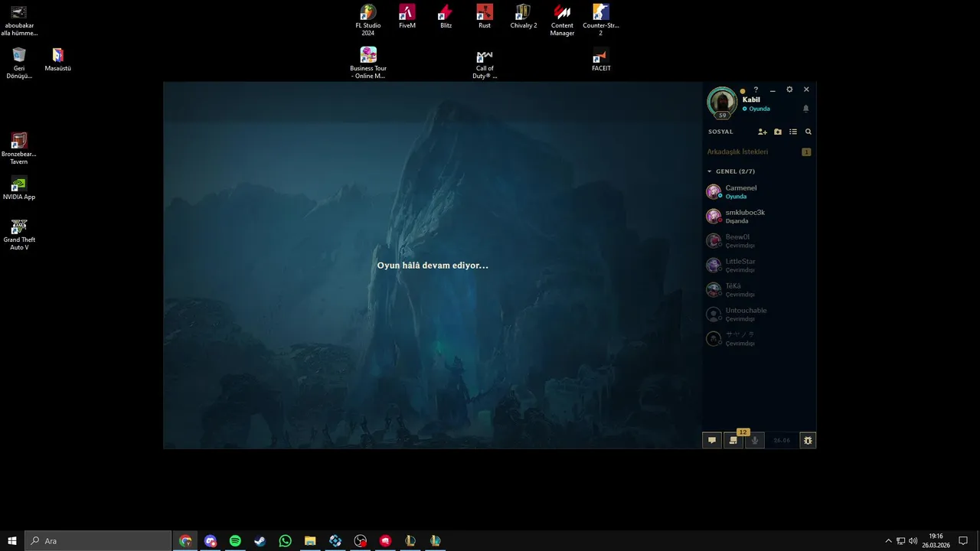Select offline friend TēKā
980x551 pixels.
759,289
